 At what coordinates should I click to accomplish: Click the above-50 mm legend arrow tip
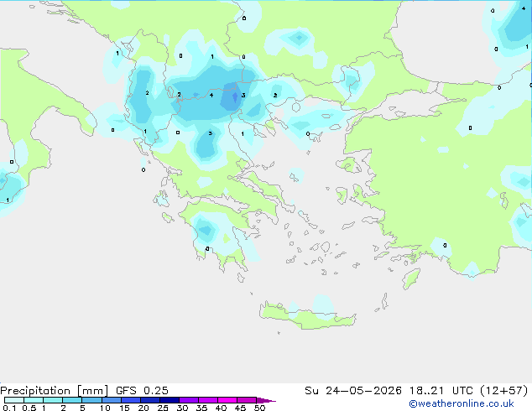266,400
